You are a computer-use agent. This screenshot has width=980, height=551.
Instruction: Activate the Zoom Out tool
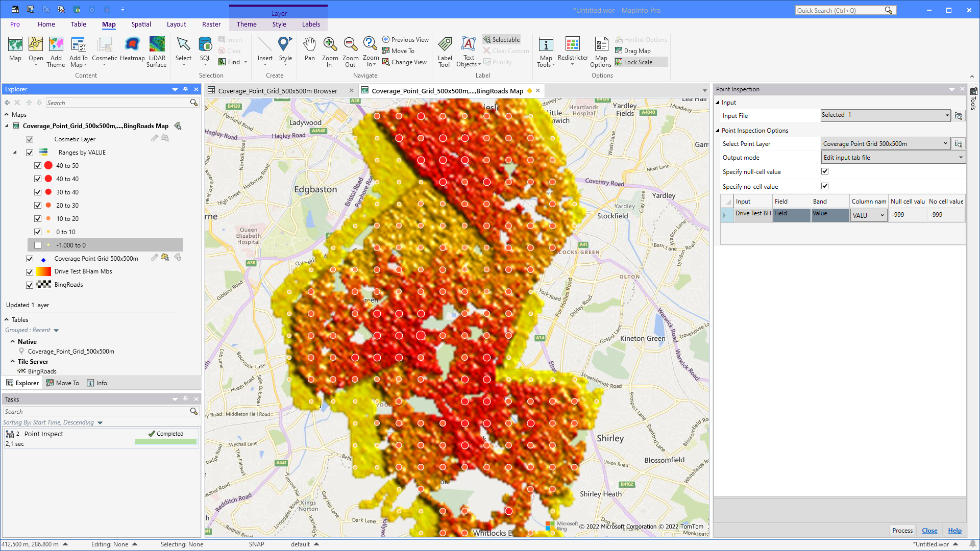(350, 52)
